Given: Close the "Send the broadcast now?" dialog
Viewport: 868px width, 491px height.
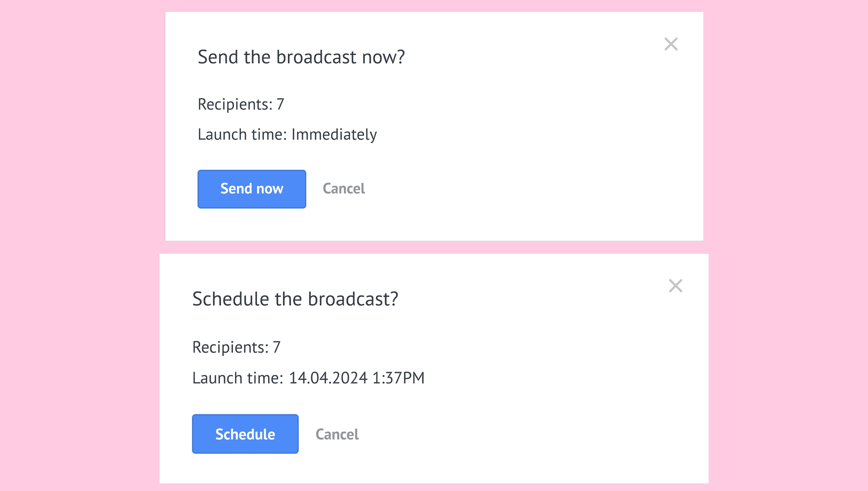Looking at the screenshot, I should 671,44.
